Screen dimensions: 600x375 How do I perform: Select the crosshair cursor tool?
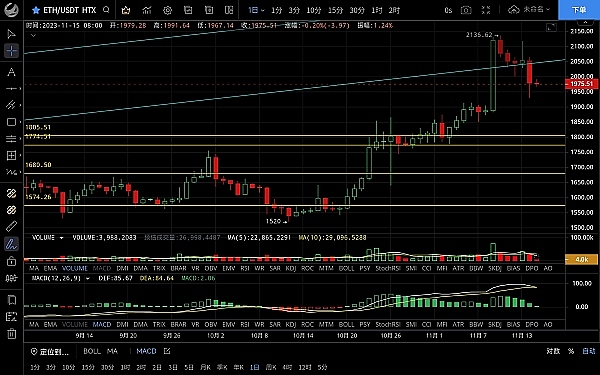11,51
